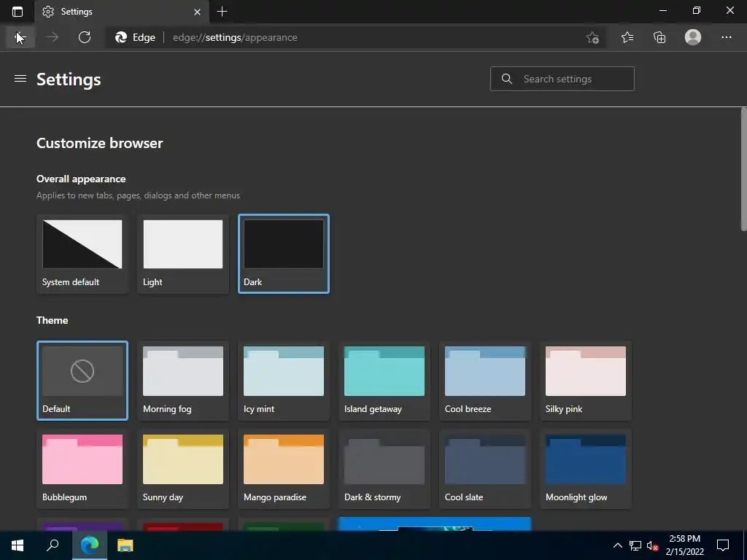Click the Edge logo in address bar
The image size is (747, 560).
point(121,37)
